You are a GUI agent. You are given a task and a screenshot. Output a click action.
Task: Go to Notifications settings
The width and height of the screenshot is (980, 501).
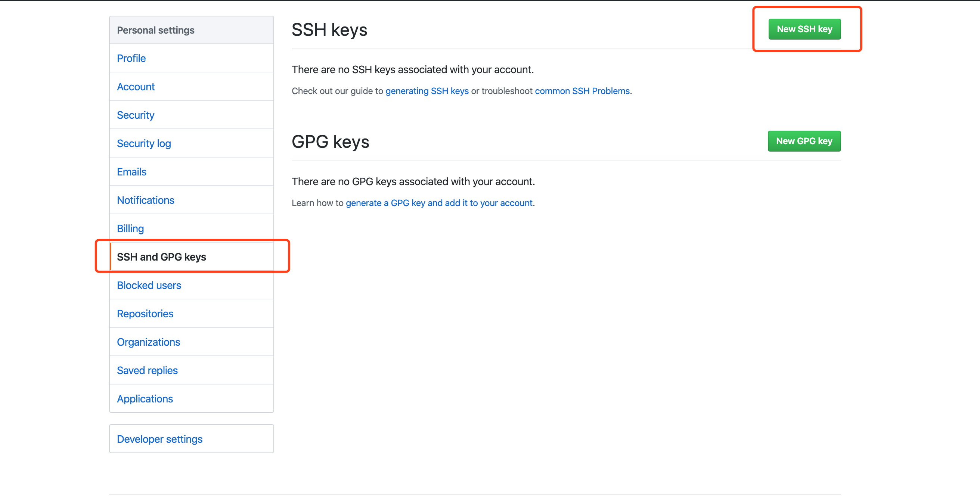(x=145, y=200)
